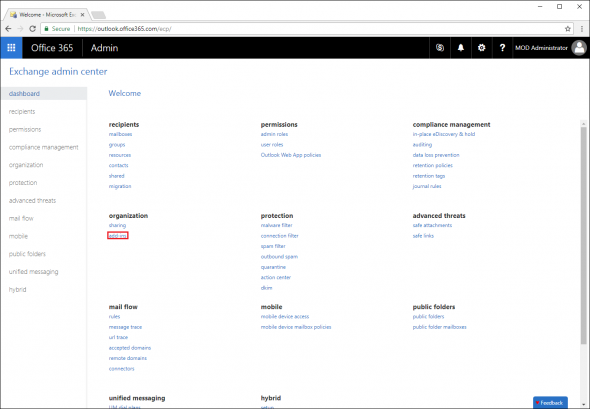Open malware filter link

[x=277, y=225]
